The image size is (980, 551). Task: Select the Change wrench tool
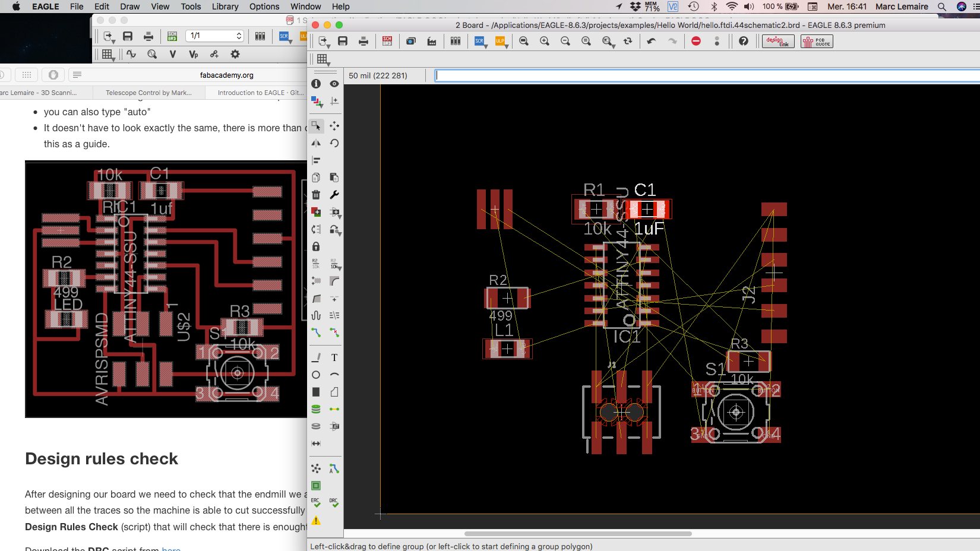[x=334, y=195]
